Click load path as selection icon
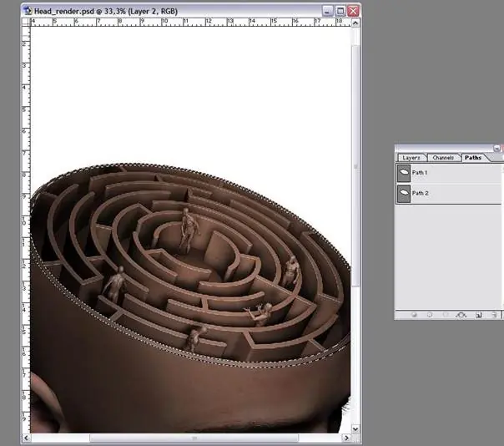This screenshot has width=504, height=446. tap(445, 315)
